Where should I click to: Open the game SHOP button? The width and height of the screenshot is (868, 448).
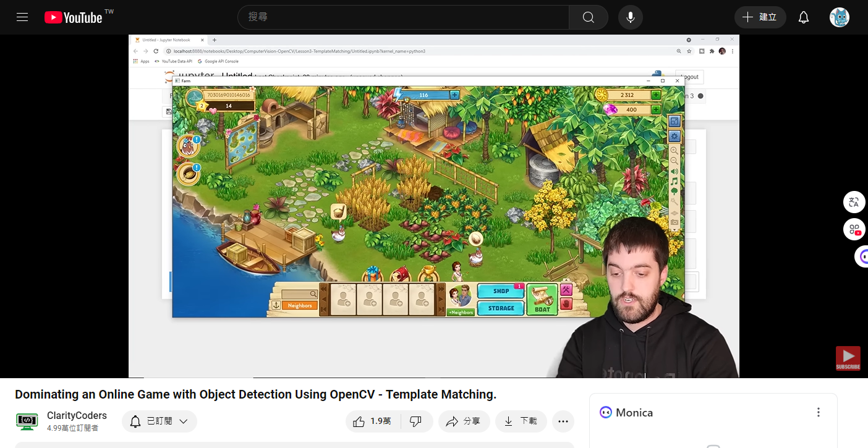tap(501, 291)
